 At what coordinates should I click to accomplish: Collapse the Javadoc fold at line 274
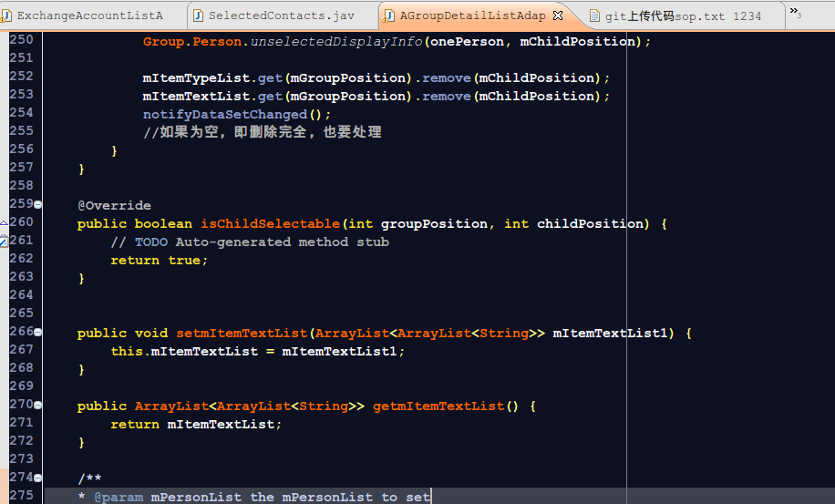37,478
